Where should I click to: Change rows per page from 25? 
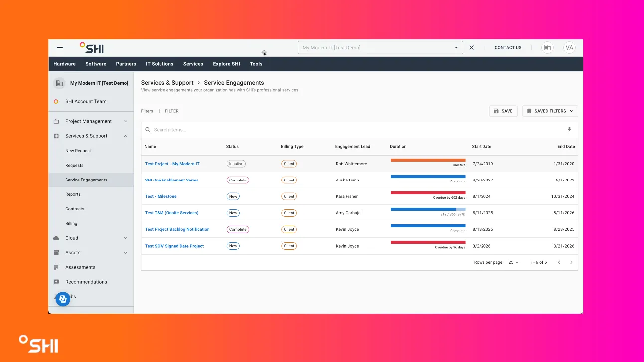(513, 262)
